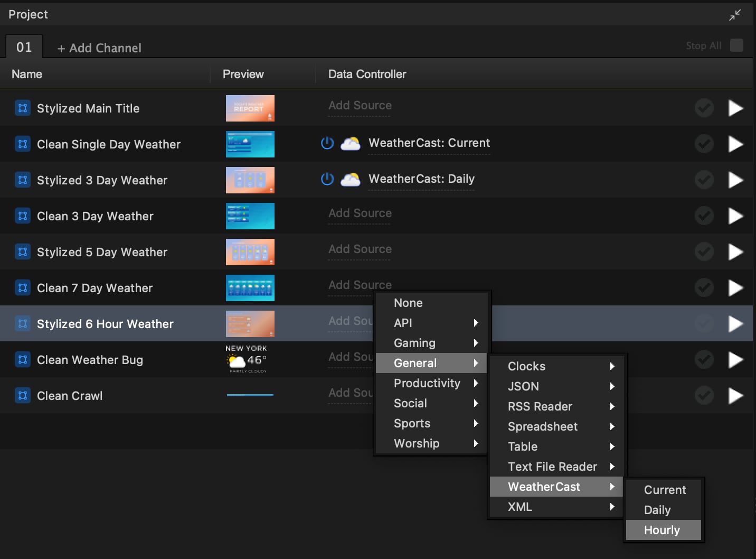Open the WeatherCast: Daily source link
Screen dimensions: 756x559
[421, 179]
